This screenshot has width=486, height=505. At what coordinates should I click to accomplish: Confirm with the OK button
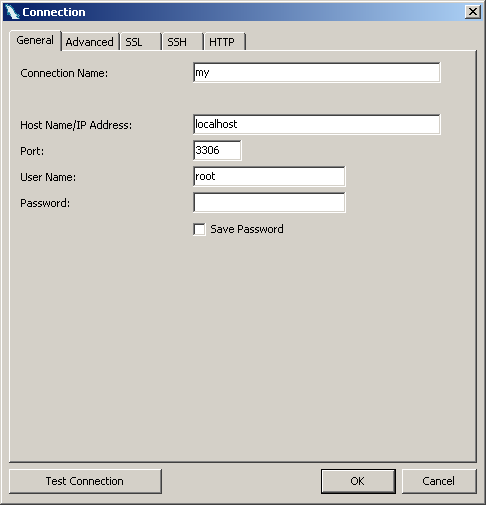[358, 481]
